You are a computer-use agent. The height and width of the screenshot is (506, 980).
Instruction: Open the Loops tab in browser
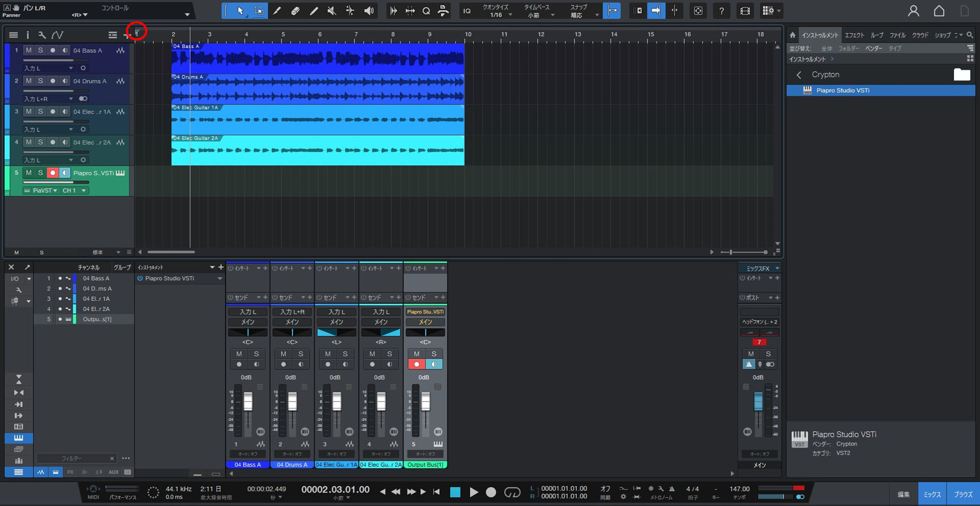click(x=876, y=35)
